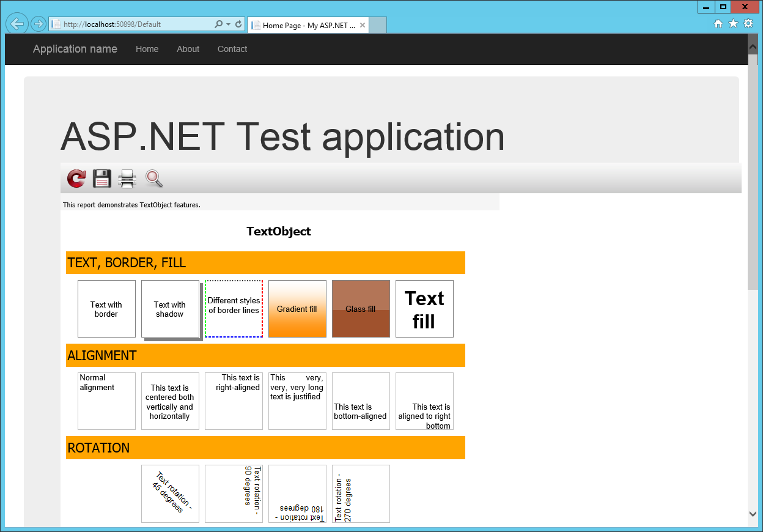The height and width of the screenshot is (532, 763).
Task: Click the address bar refresh icon
Action: [x=238, y=24]
